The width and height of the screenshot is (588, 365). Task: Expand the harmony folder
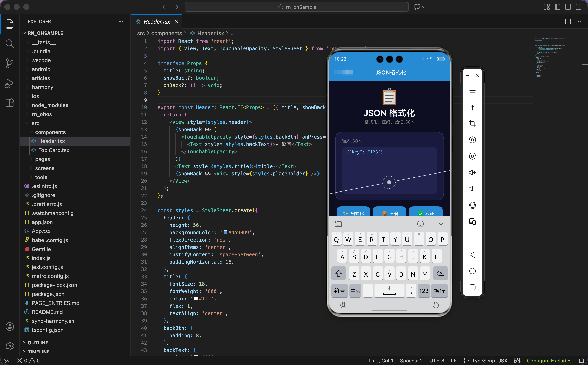tap(42, 87)
